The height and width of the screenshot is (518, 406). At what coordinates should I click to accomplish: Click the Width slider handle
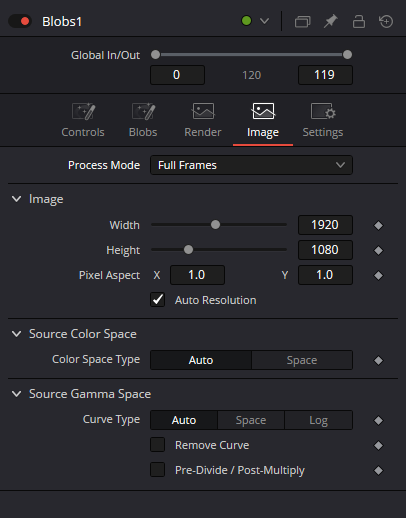(x=215, y=225)
